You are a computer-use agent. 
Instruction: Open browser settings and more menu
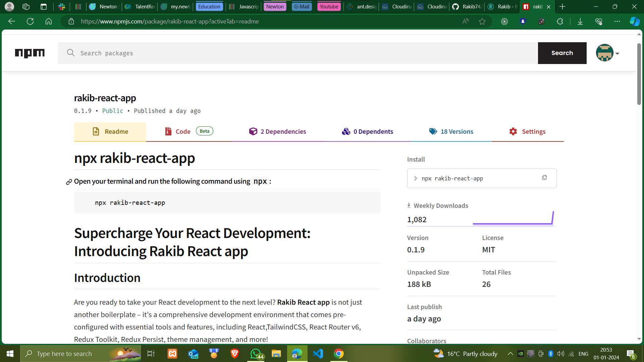617,21
